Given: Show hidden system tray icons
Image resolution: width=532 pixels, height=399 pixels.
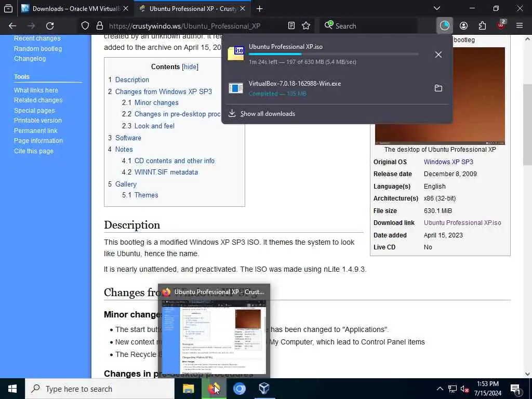Looking at the screenshot, I should point(440,389).
